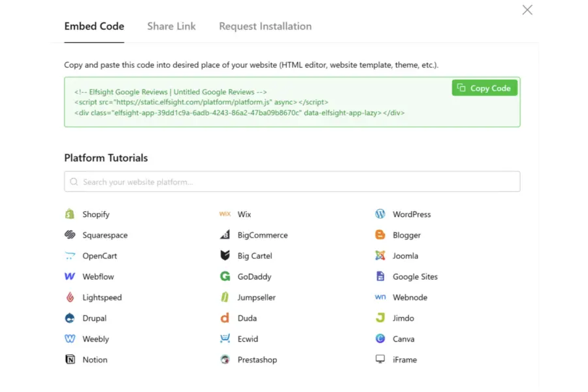Open the BigCommerce tutorial link
Viewport: 588px width, 392px height.
click(x=263, y=235)
